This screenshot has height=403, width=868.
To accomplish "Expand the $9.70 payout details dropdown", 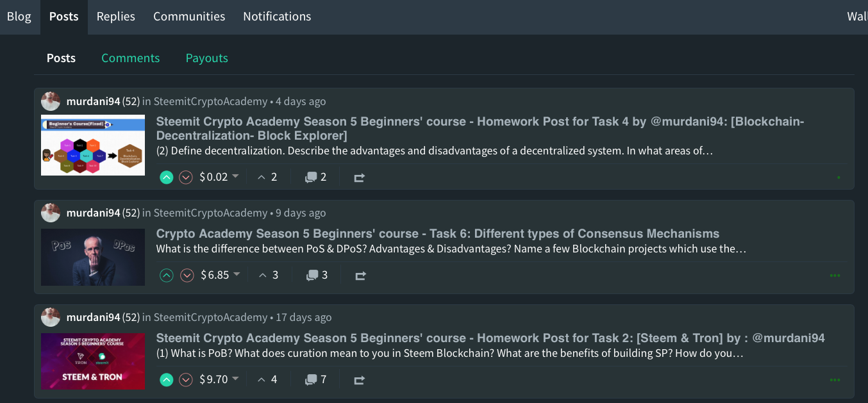I will 235,379.
